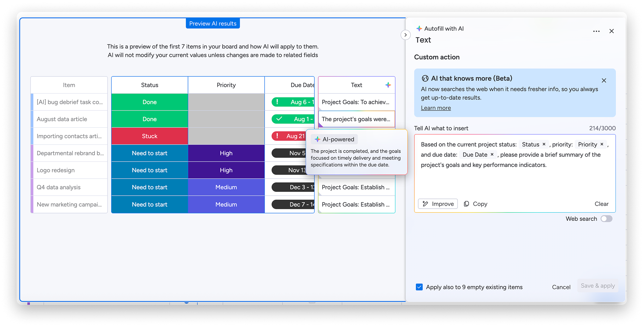
Task: Open the three-dot options menu in Autofill panel
Action: pos(596,31)
